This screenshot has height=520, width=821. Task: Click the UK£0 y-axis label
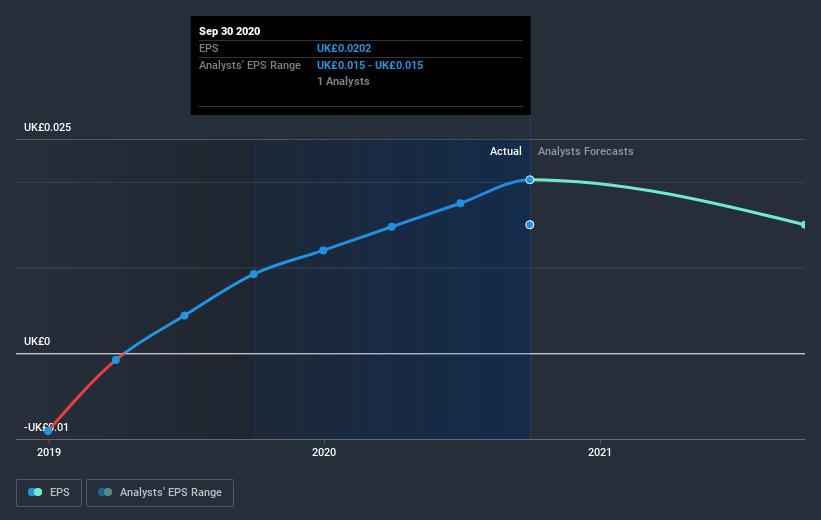pyautogui.click(x=37, y=341)
